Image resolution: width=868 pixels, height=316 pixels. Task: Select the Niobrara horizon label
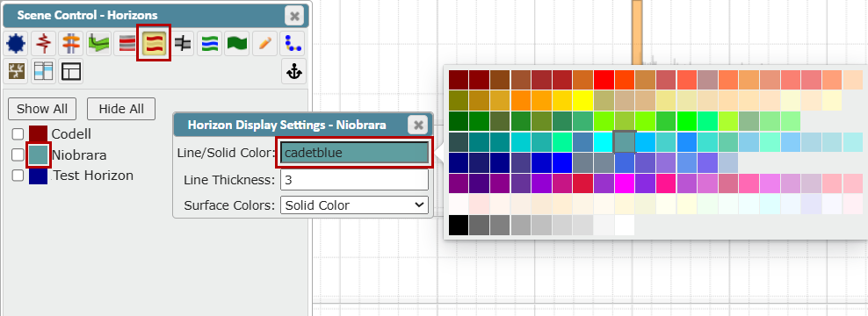coord(79,155)
